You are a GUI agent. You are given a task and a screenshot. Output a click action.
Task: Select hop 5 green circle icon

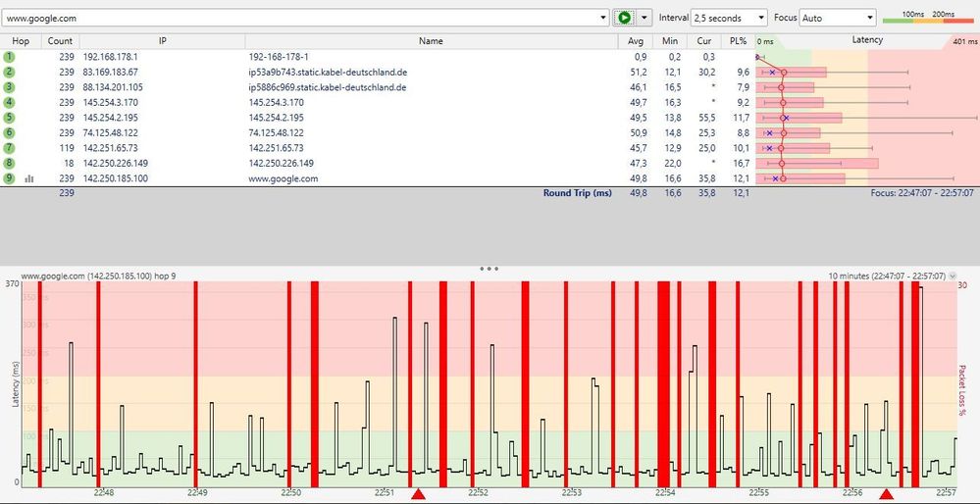coord(9,118)
